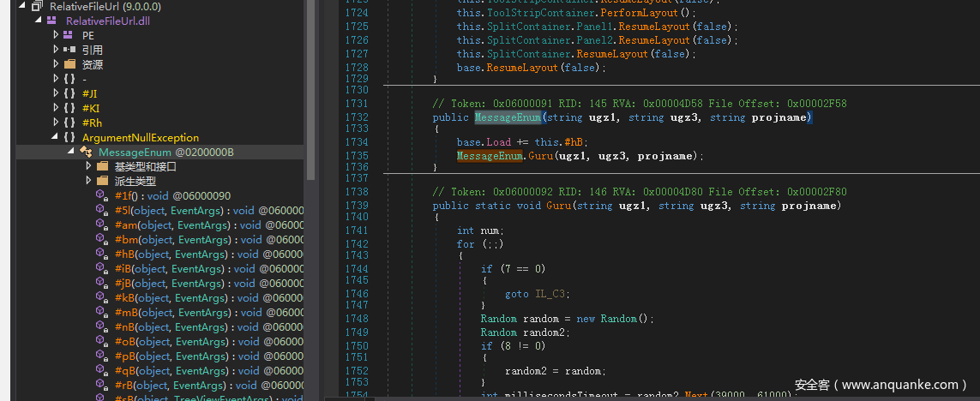Click the method icon beside #1f()
Image resolution: width=980 pixels, height=401 pixels.
tap(102, 195)
